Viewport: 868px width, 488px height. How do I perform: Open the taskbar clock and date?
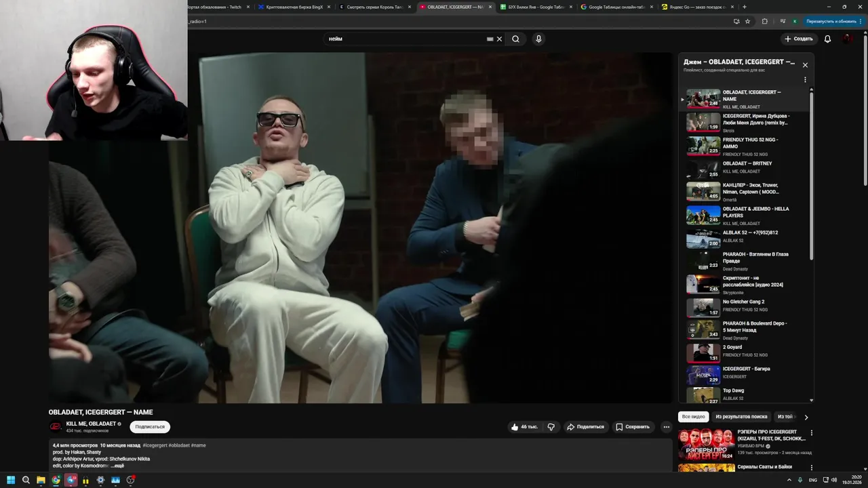click(x=852, y=480)
